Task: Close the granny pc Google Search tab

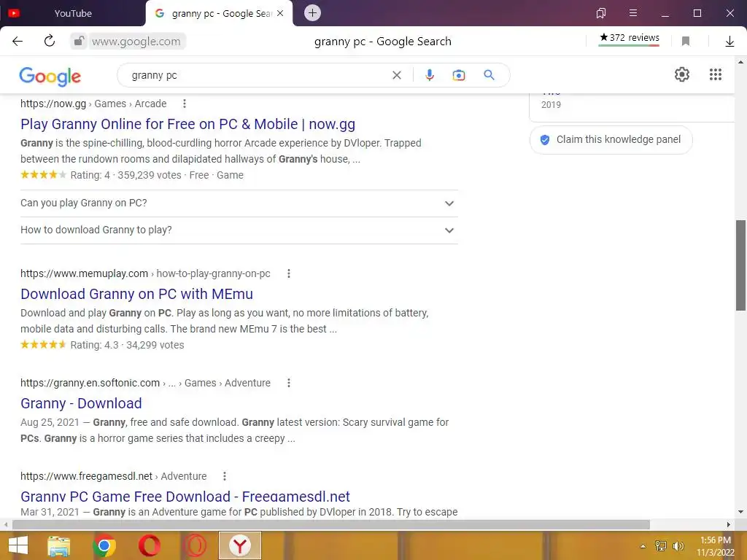Action: pos(280,13)
